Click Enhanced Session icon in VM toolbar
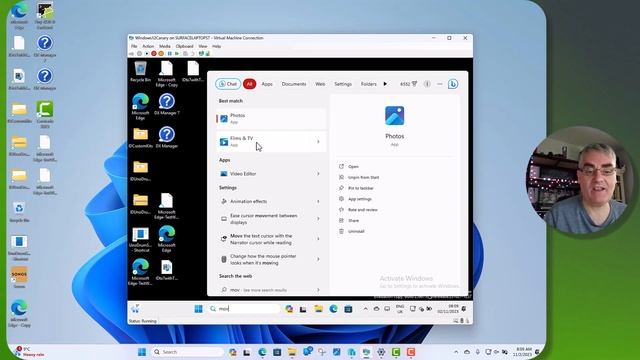 201,53
